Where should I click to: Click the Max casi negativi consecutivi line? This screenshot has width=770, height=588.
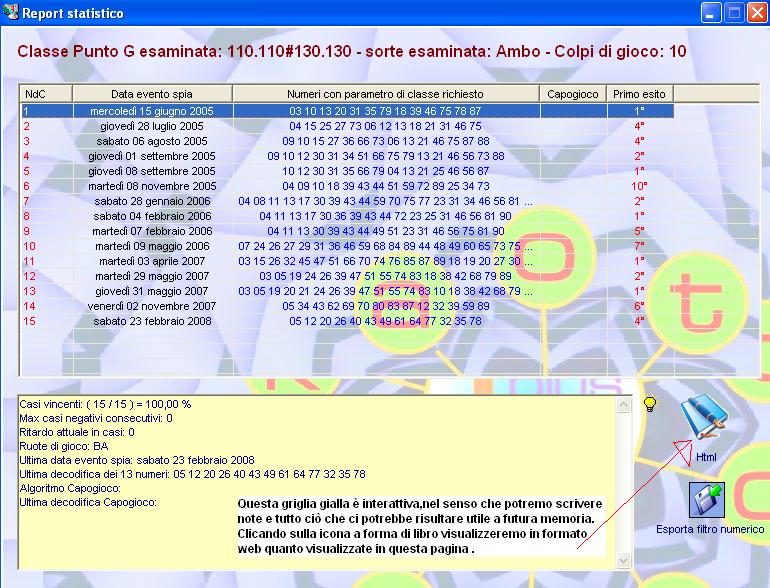point(96,418)
